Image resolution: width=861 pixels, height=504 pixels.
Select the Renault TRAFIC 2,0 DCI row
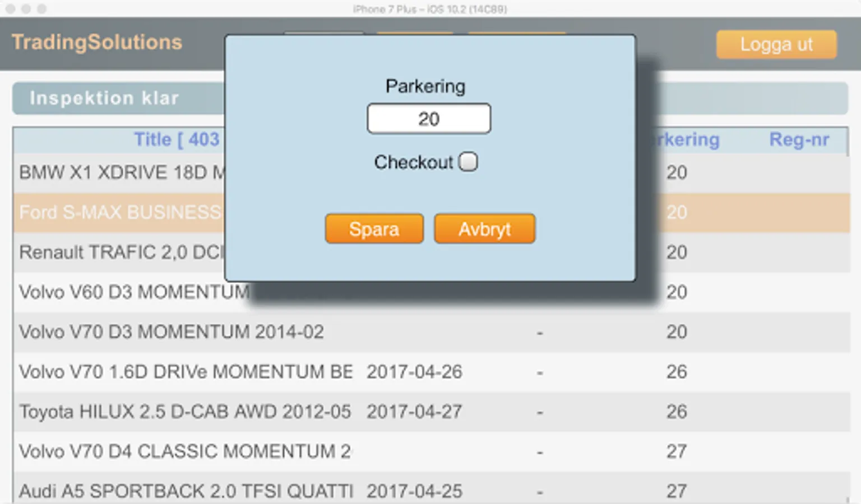pyautogui.click(x=432, y=252)
